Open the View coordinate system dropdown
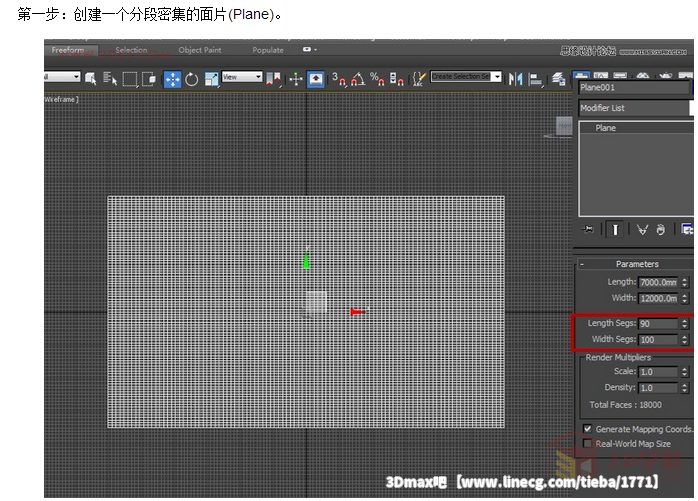Image resolution: width=698 pixels, height=501 pixels. click(x=242, y=77)
